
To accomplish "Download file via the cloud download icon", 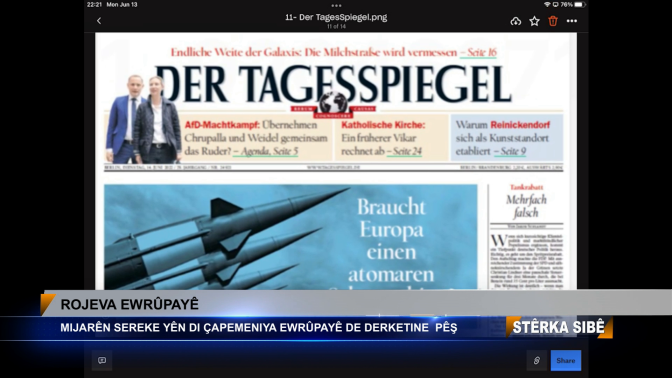I will click(x=516, y=21).
